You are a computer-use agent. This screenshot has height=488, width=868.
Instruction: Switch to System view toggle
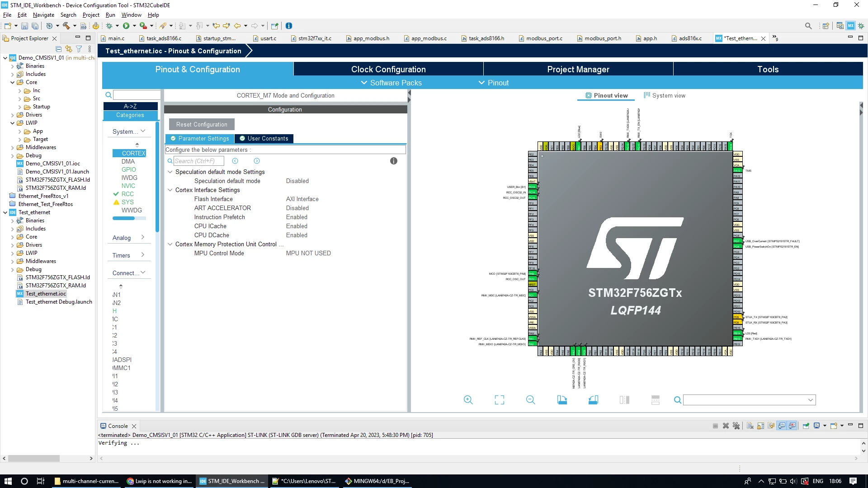point(664,95)
